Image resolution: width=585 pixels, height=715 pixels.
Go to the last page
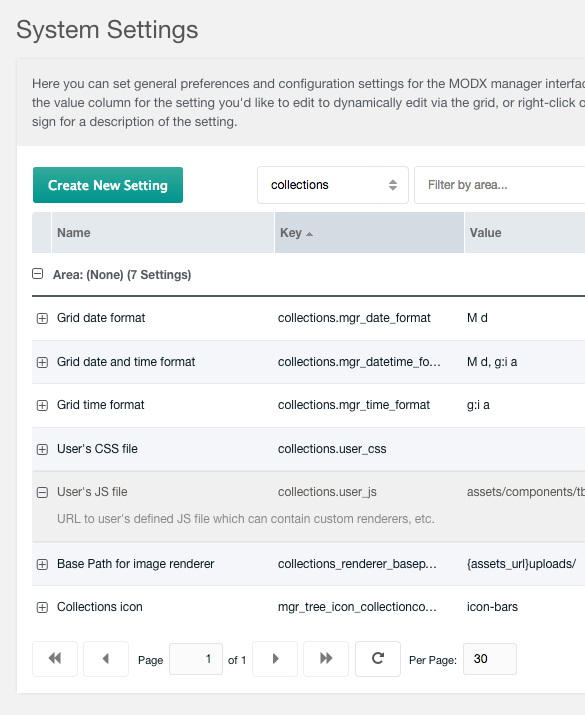click(x=326, y=658)
